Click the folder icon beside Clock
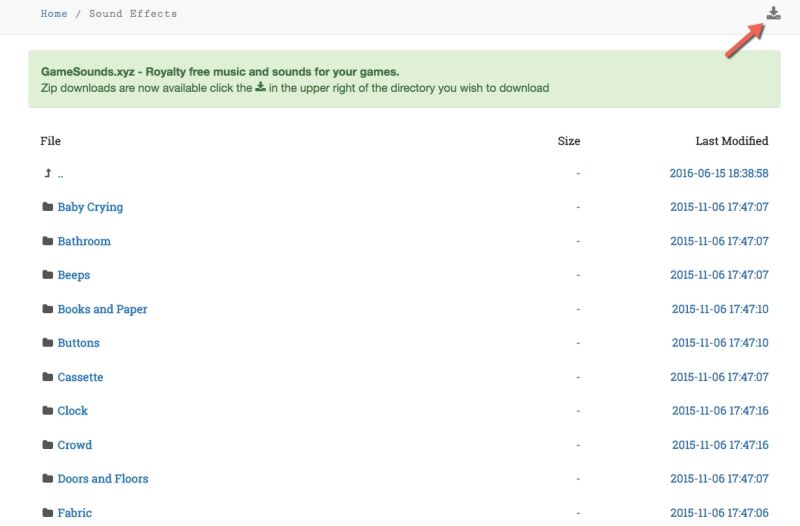This screenshot has width=800, height=526. (x=47, y=410)
